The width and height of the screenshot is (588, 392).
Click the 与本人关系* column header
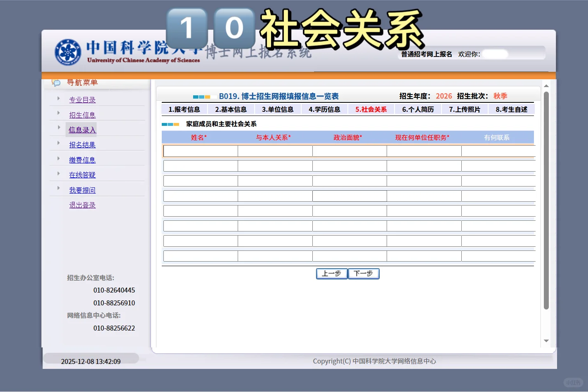(274, 137)
